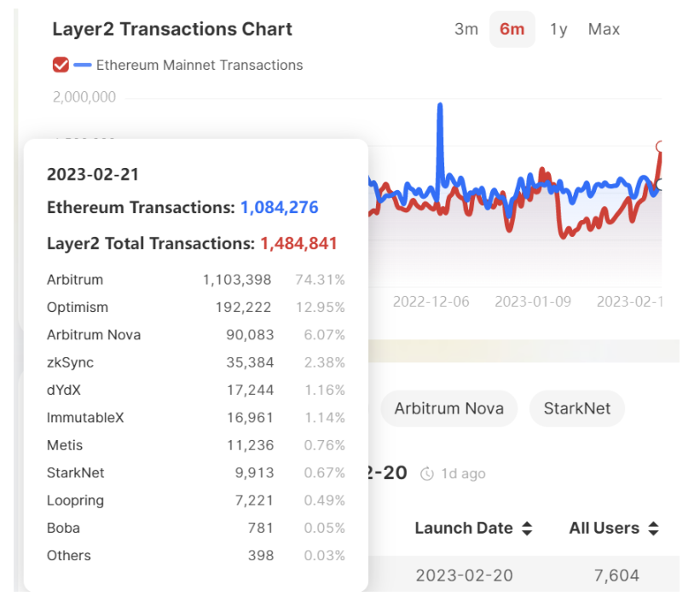Viewport: 700px width, 596px height.
Task: Click the zkSync row label
Action: point(70,362)
